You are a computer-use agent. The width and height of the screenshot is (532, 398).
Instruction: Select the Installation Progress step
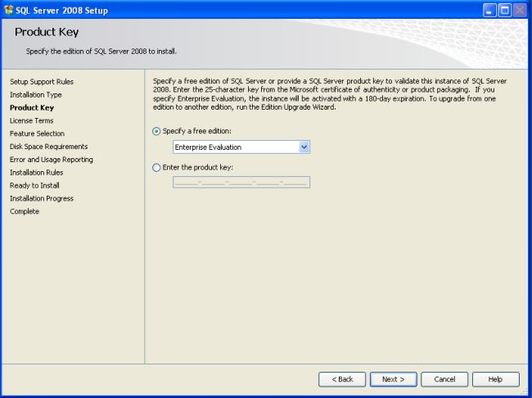42,198
